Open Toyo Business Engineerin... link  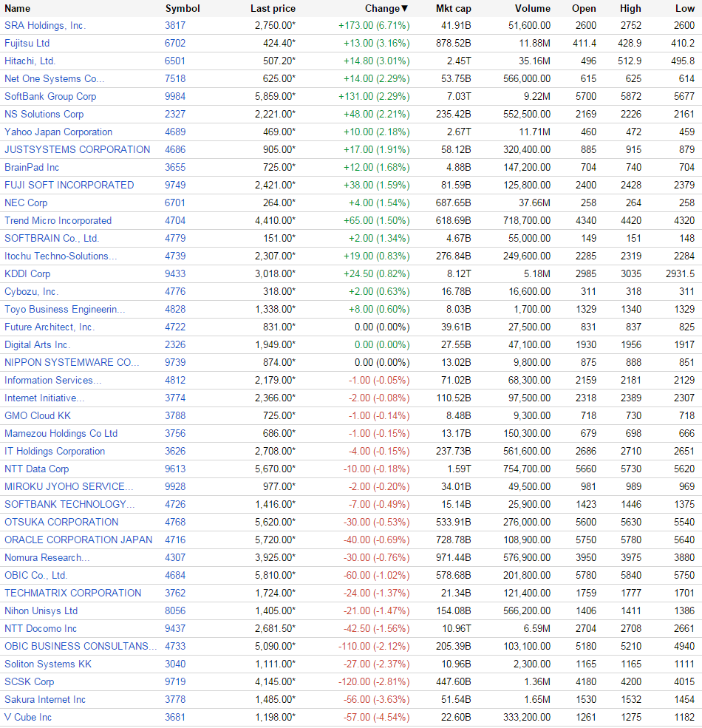[x=64, y=309]
